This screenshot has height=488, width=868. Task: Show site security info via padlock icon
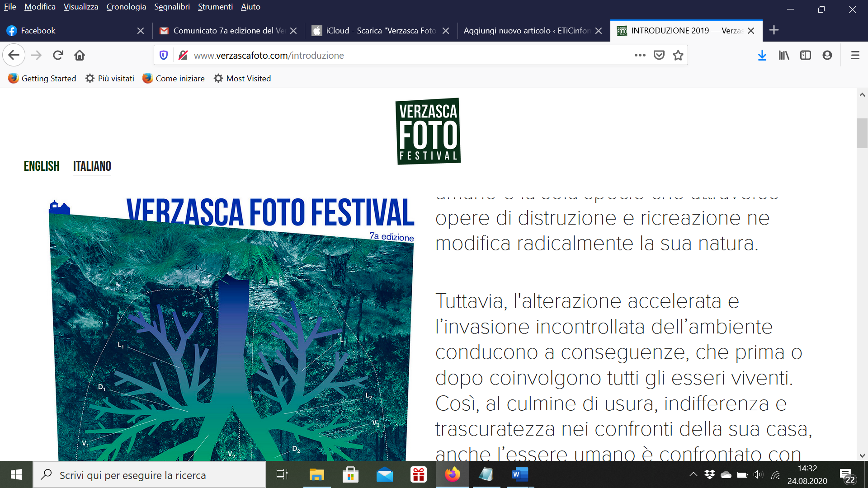pyautogui.click(x=183, y=55)
